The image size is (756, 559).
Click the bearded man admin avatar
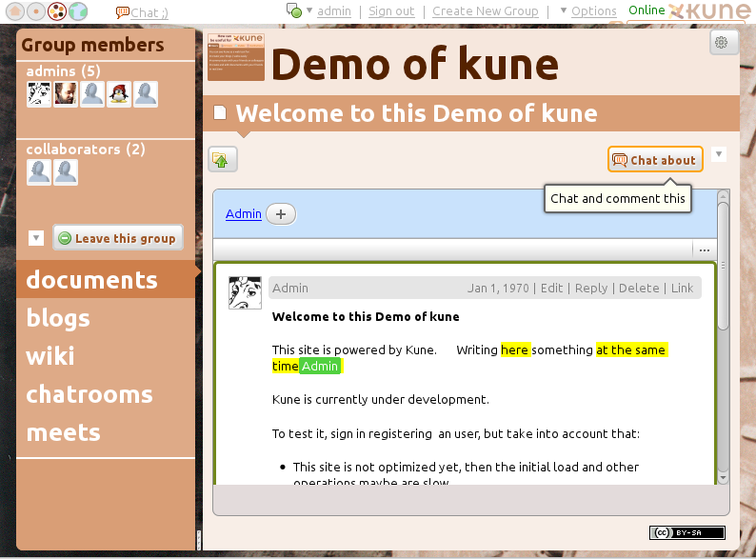tap(66, 93)
